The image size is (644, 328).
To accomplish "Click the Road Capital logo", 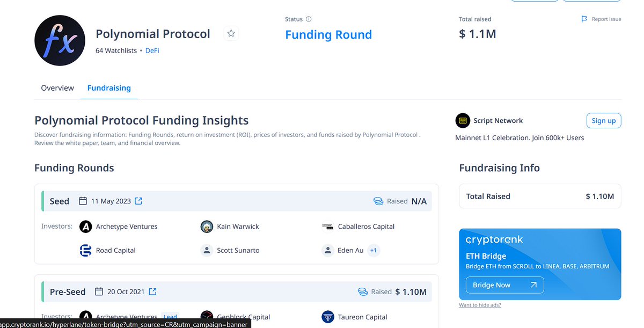I will click(x=85, y=250).
